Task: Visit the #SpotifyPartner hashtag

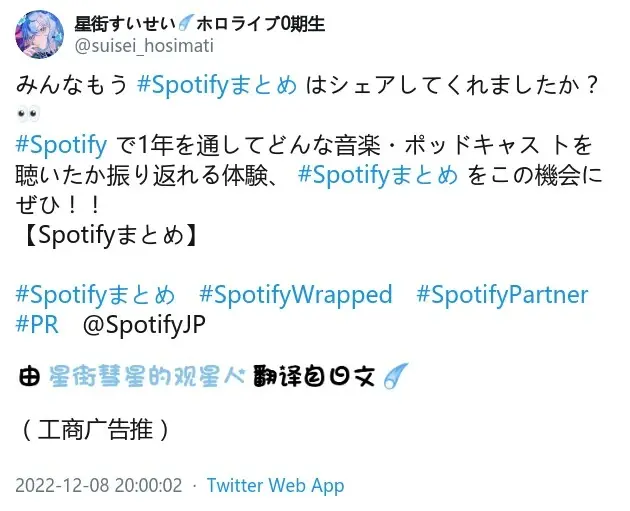Action: (502, 295)
